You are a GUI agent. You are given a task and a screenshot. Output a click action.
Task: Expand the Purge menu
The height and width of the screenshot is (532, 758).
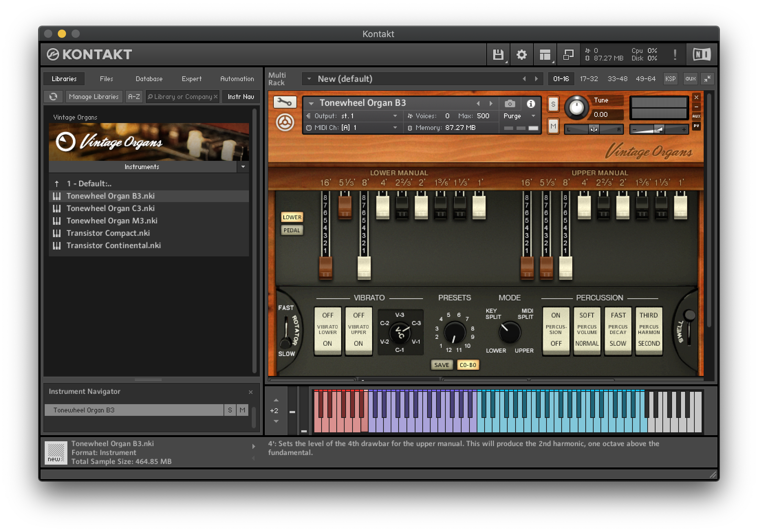(533, 116)
